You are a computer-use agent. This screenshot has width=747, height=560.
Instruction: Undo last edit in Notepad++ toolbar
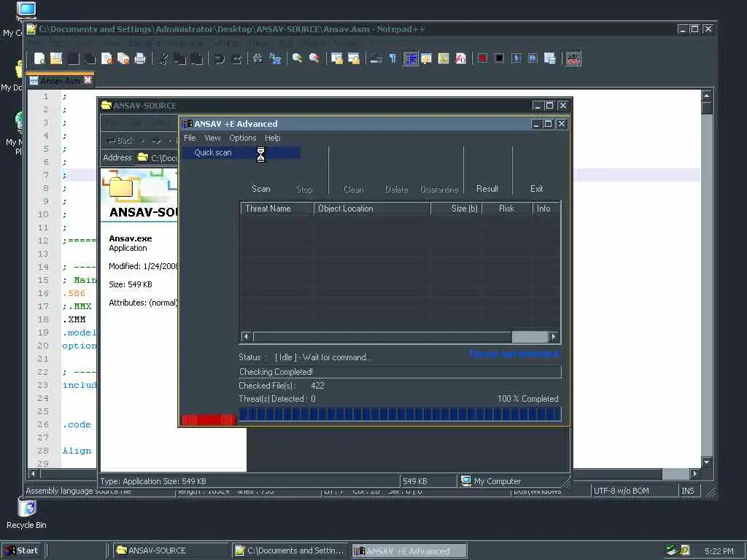click(x=220, y=58)
